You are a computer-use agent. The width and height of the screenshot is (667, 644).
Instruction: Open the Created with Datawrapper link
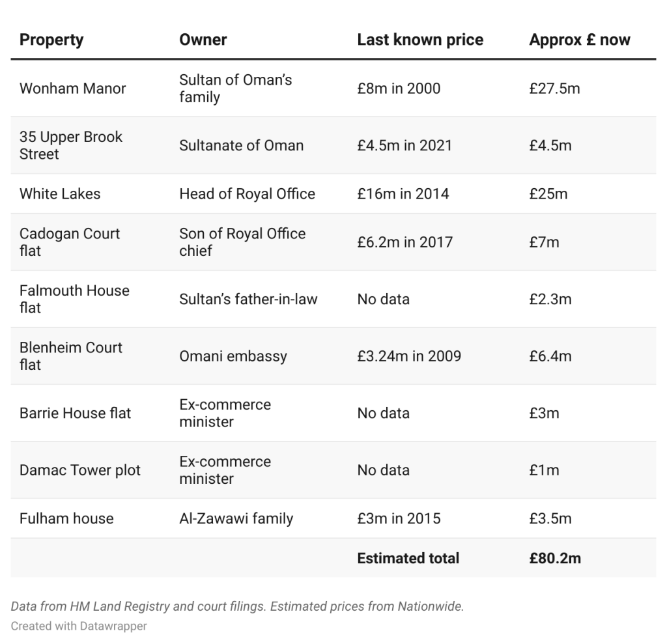click(x=79, y=626)
